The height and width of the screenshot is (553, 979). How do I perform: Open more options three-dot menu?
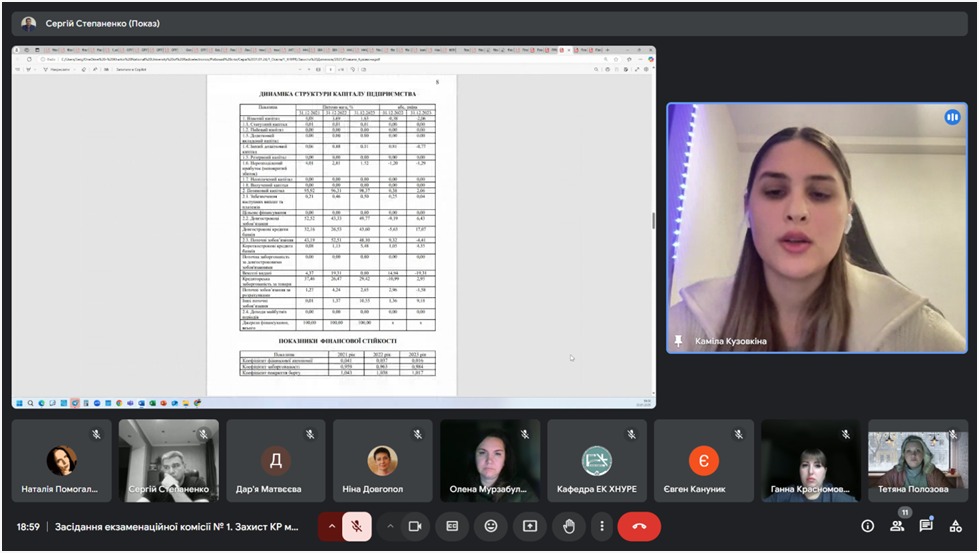click(x=602, y=526)
